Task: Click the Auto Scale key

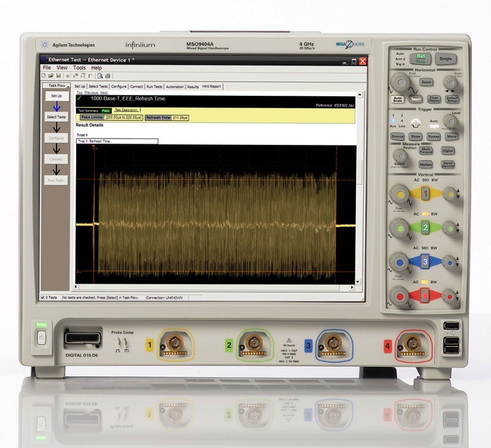Action: click(x=398, y=99)
